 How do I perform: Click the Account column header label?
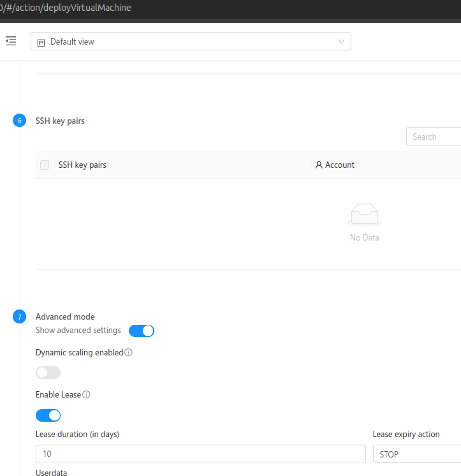[340, 165]
